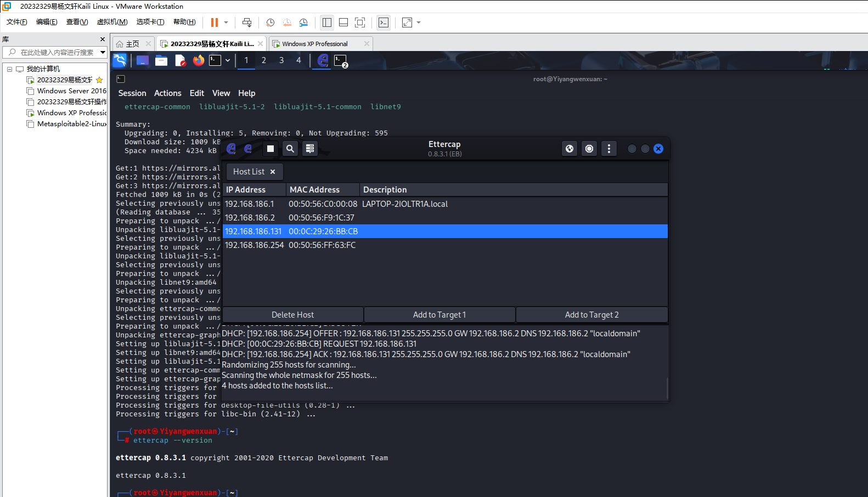The image size is (868, 497).
Task: Open the VMware snapshot manager
Action: click(303, 22)
